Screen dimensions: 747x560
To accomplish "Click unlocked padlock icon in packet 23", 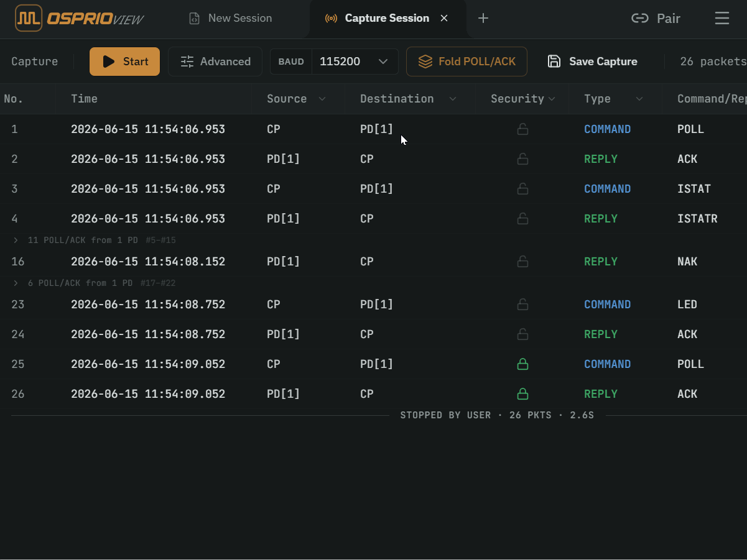I will click(523, 305).
